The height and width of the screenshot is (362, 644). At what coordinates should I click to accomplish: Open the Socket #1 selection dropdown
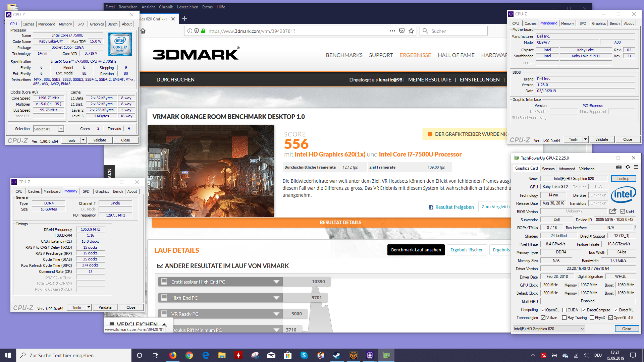(x=48, y=129)
